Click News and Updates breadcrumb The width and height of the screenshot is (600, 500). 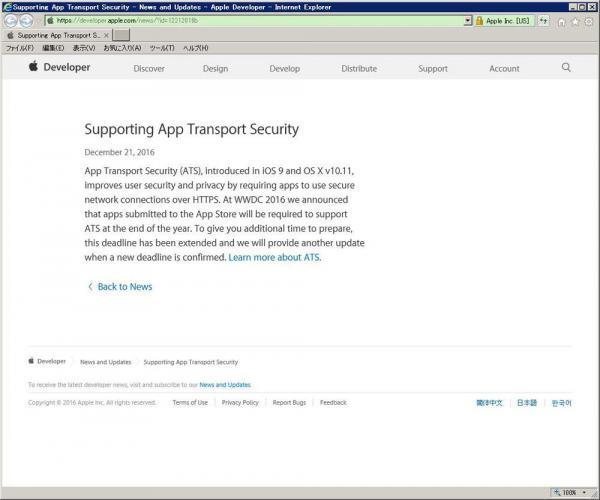[x=106, y=362]
